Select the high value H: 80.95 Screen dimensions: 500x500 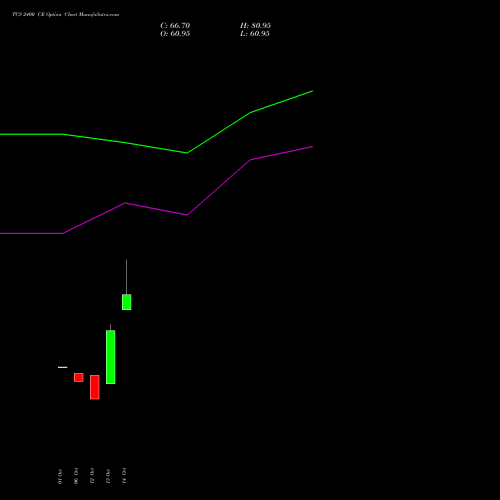click(255, 26)
